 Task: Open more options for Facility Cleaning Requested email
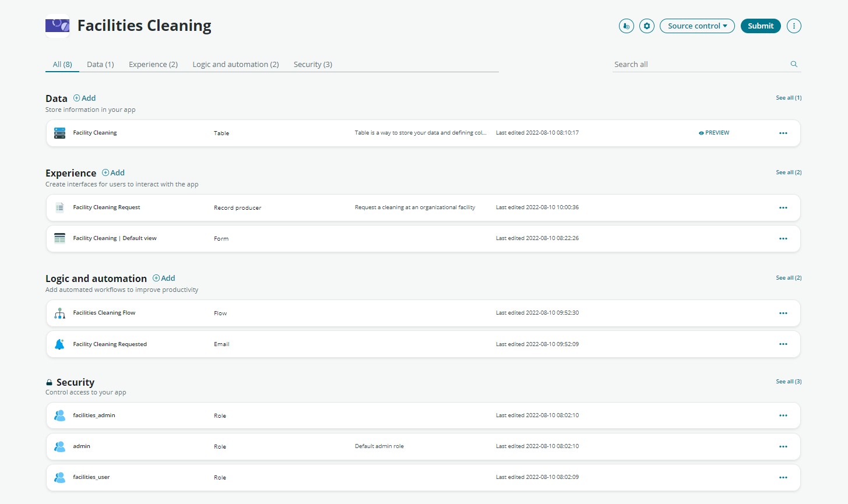point(783,344)
